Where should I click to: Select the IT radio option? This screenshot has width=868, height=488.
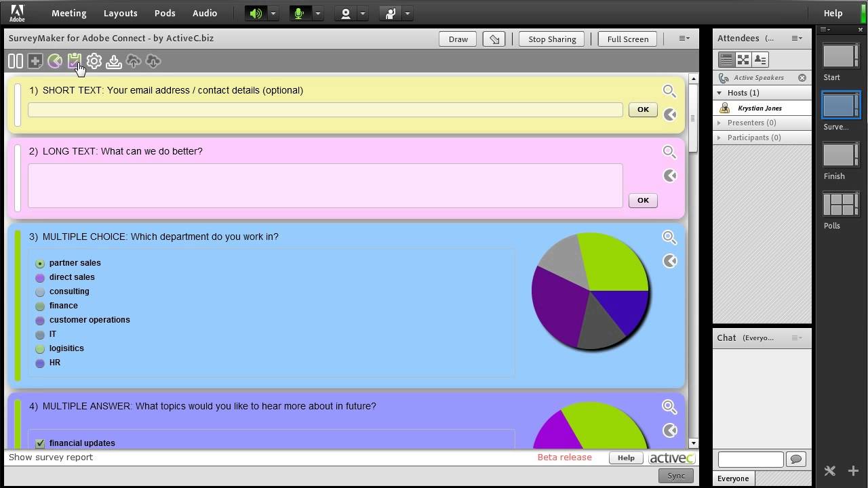[x=40, y=334]
